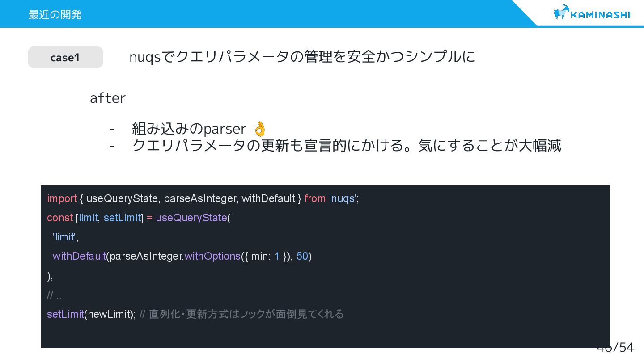This screenshot has height=362, width=644.
Task: Select the case1 label badge
Action: pyautogui.click(x=65, y=57)
